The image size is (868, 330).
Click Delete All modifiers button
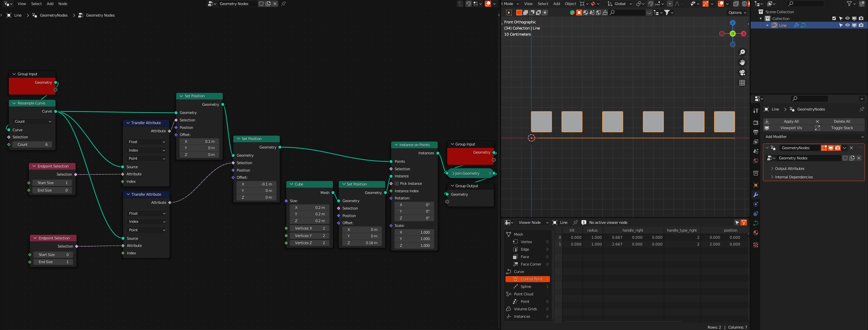click(839, 121)
